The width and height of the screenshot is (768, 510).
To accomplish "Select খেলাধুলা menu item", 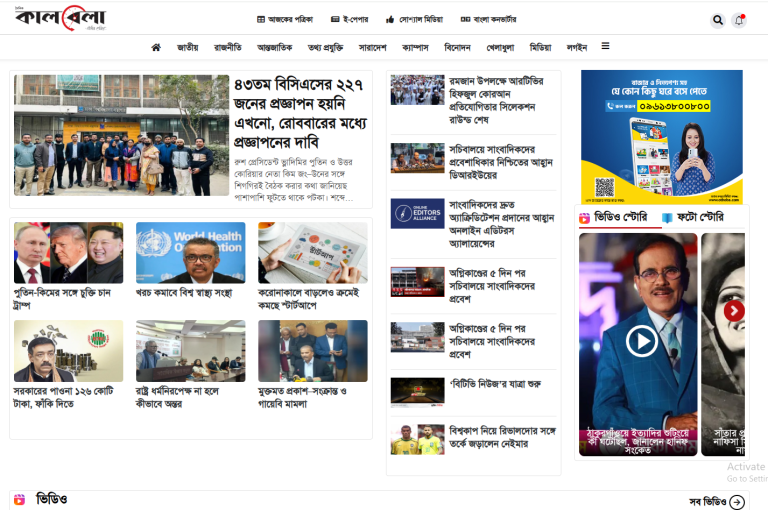I will 500,47.
